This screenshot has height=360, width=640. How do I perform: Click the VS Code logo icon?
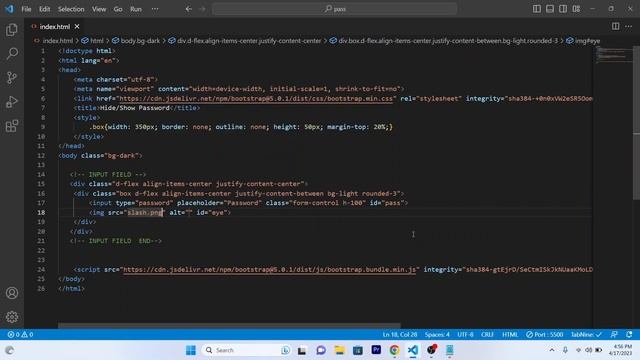coord(9,9)
